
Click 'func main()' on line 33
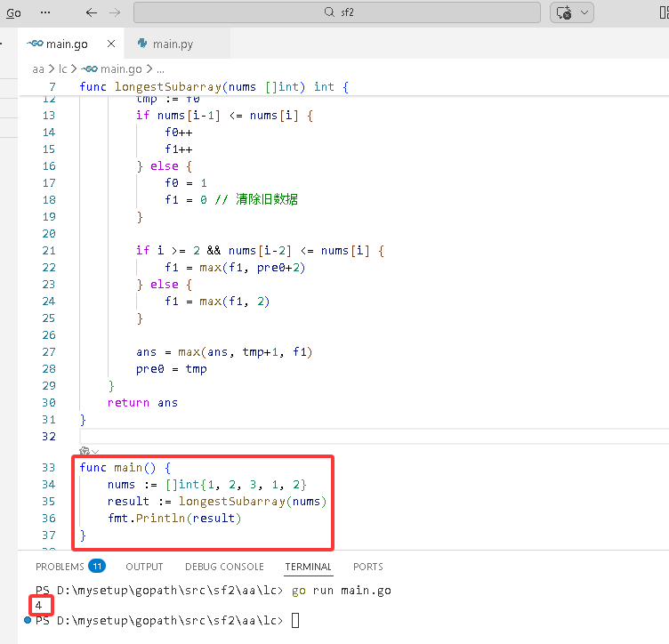pos(118,467)
